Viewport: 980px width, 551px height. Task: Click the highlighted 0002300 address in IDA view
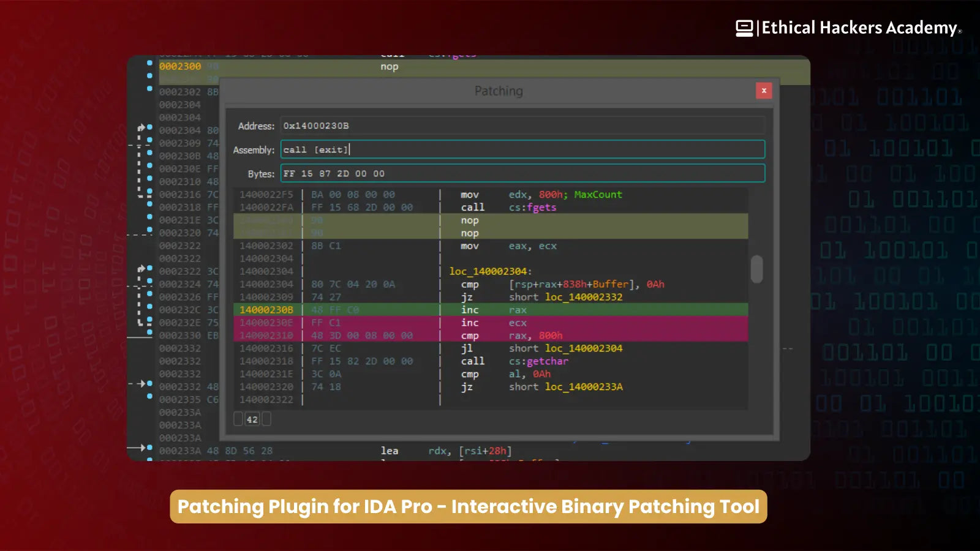(x=180, y=66)
